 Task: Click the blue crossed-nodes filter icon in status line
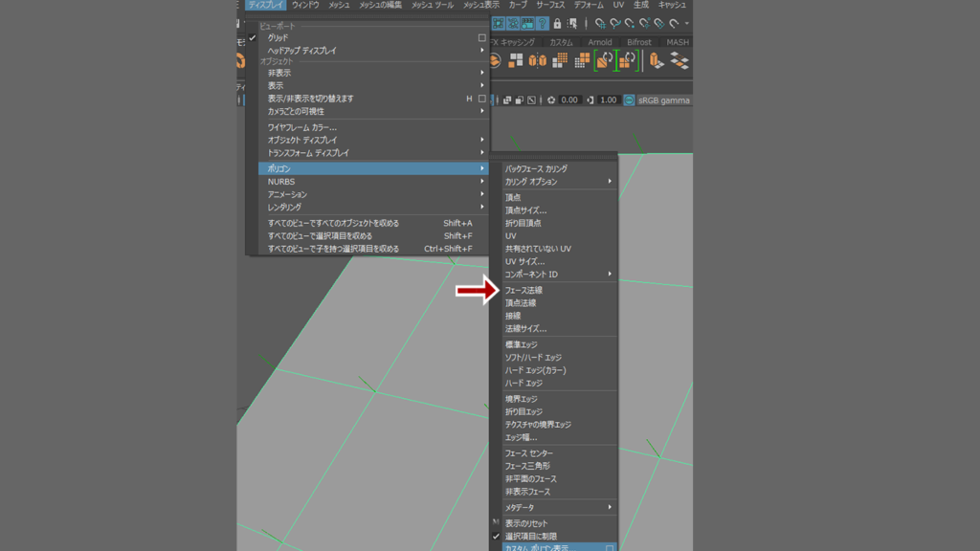[513, 24]
